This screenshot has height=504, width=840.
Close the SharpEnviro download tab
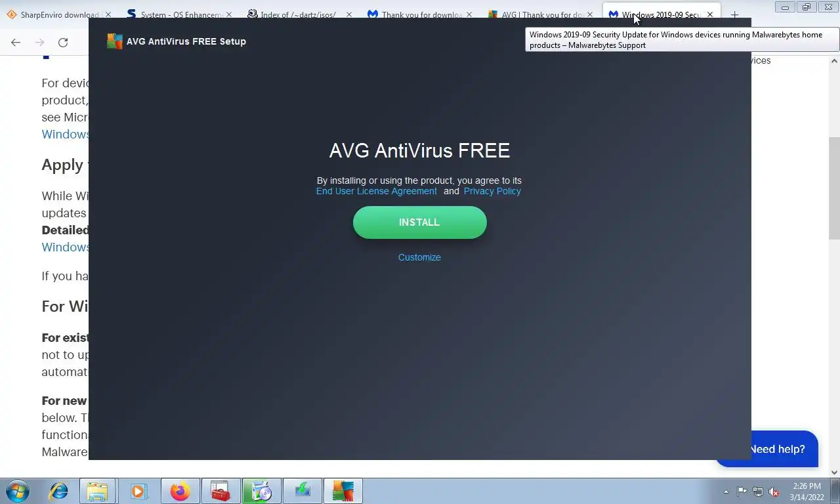coord(108,14)
